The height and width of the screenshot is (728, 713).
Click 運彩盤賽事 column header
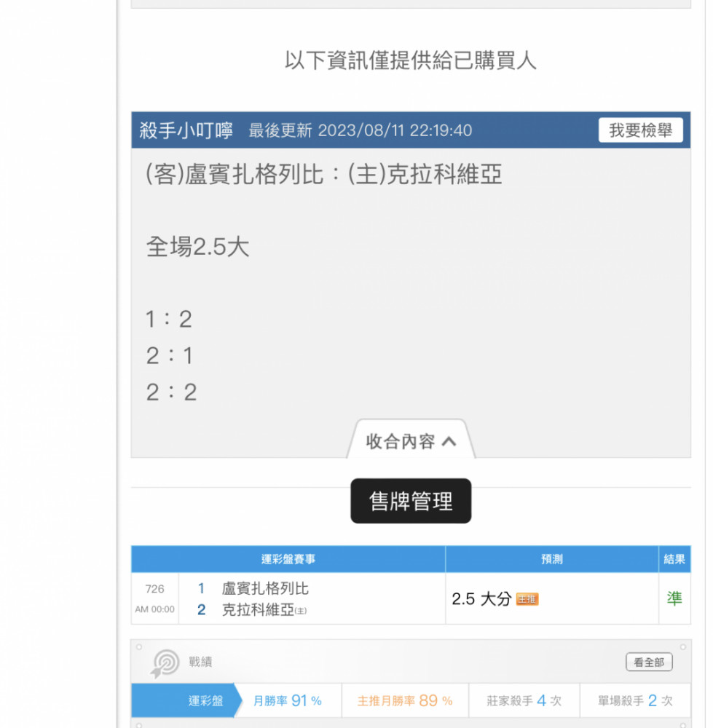pos(288,559)
